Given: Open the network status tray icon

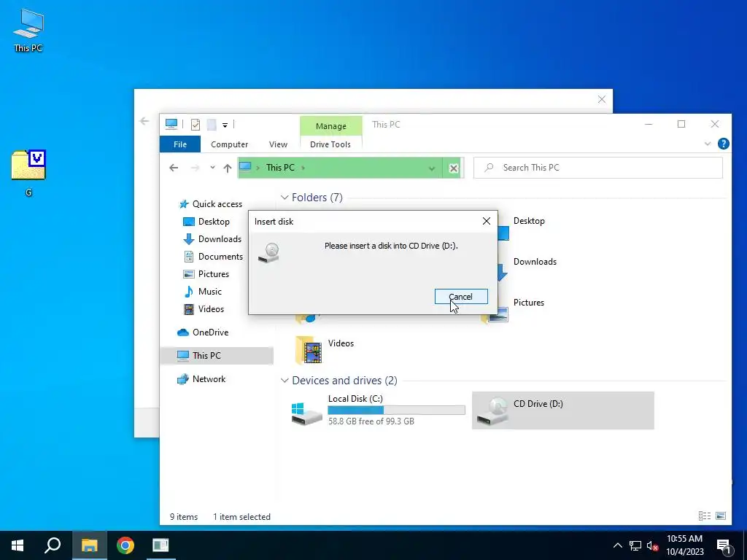Looking at the screenshot, I should 635,545.
